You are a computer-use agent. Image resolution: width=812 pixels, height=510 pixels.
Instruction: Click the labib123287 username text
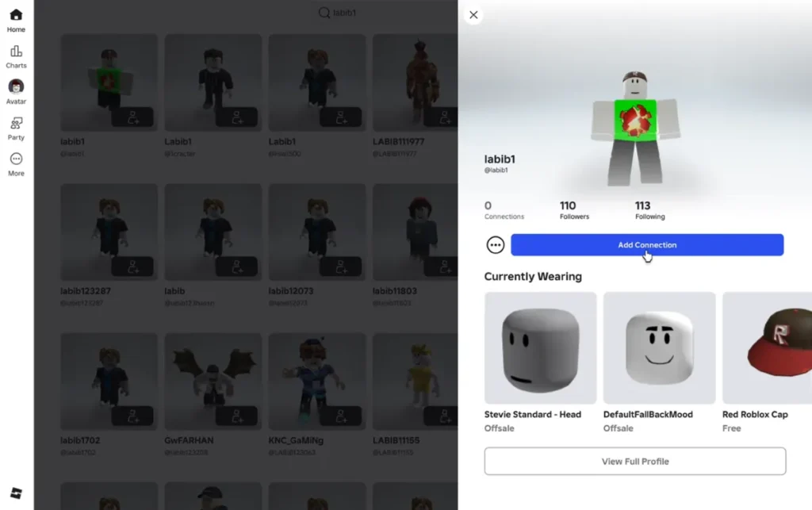click(x=86, y=291)
